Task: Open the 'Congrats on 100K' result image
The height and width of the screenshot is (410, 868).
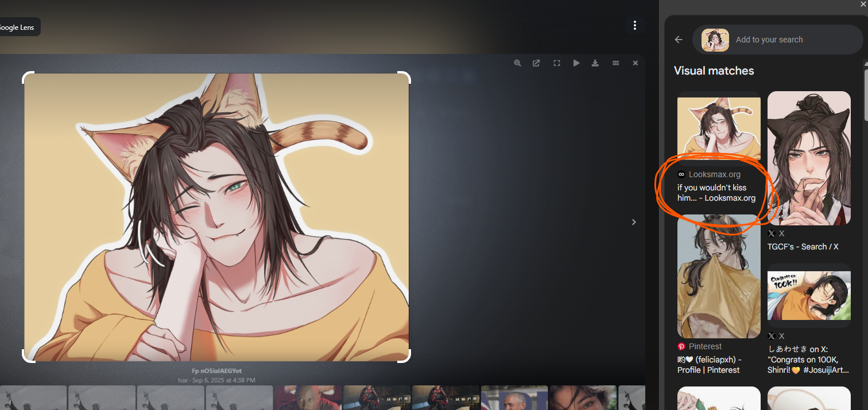Action: (x=809, y=295)
